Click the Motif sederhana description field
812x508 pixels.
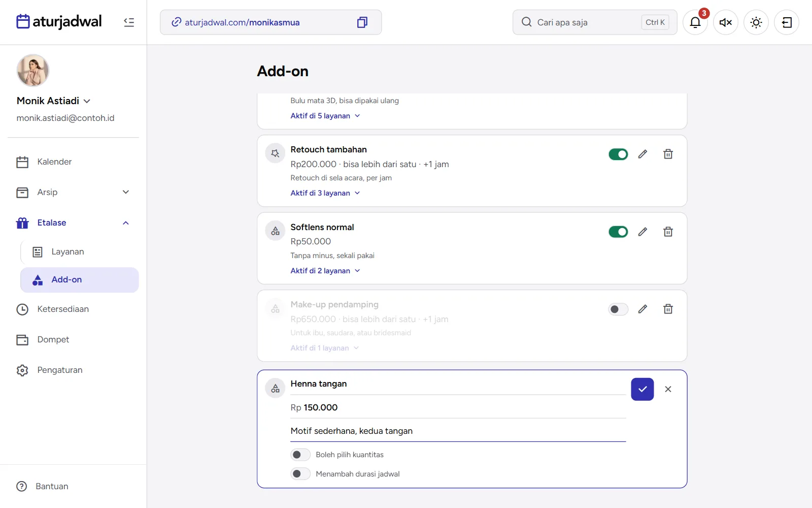[458, 431]
